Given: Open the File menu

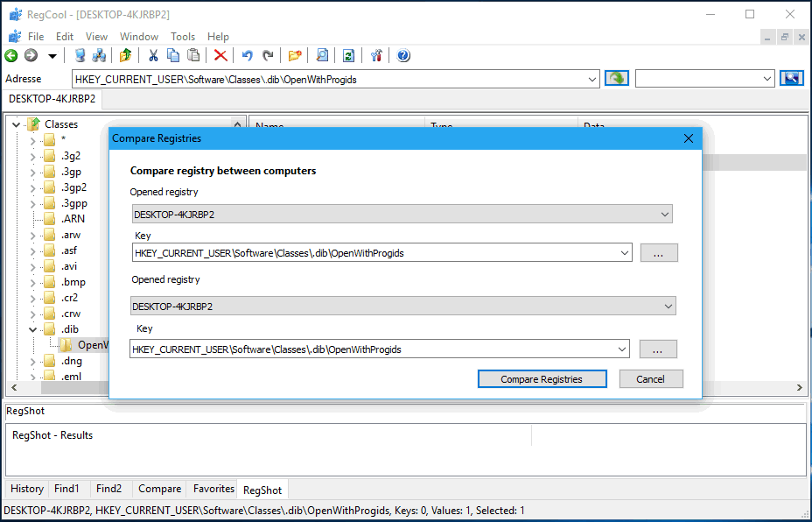Looking at the screenshot, I should point(36,37).
